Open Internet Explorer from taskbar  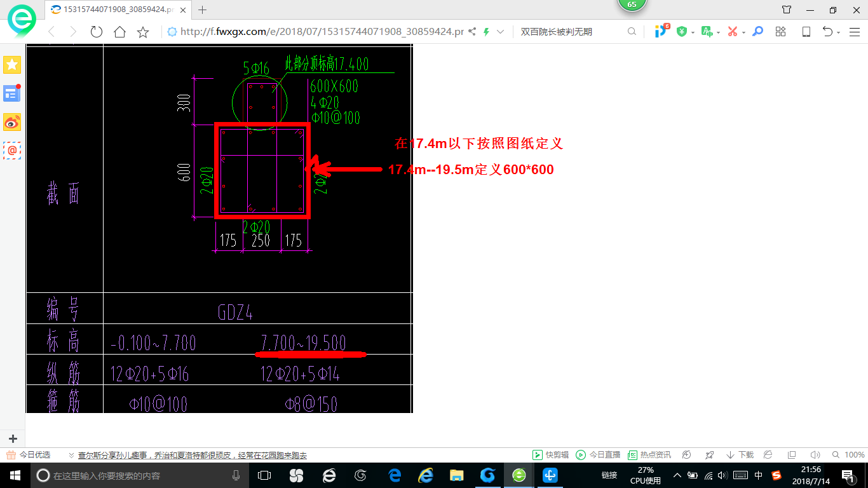pyautogui.click(x=425, y=475)
